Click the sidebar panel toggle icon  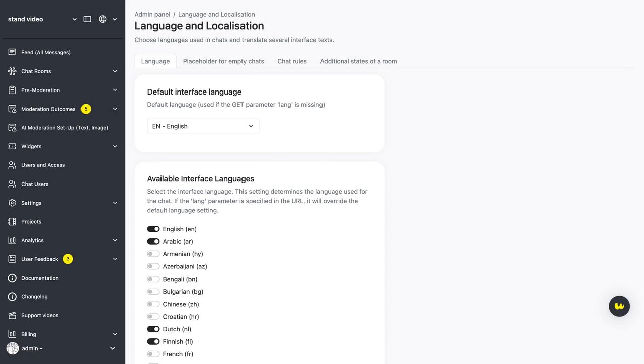click(x=87, y=19)
